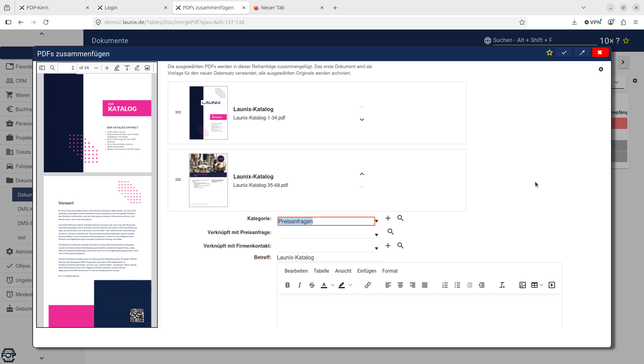Switch to the FOP-Kern browser tab
644x364 pixels.
point(54,8)
